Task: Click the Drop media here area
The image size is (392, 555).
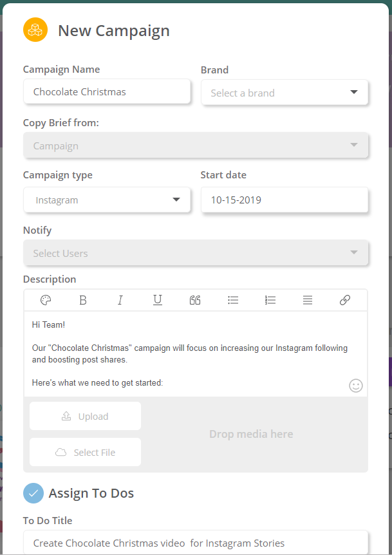Action: coord(251,434)
